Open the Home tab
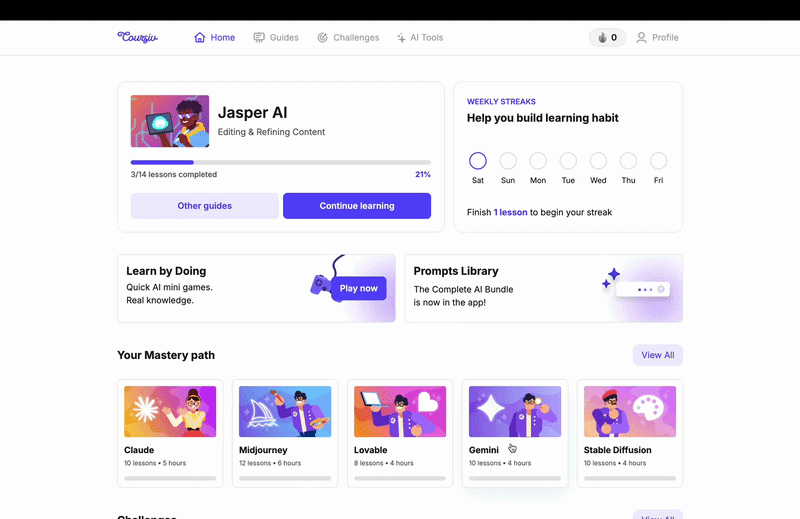 pyautogui.click(x=215, y=37)
